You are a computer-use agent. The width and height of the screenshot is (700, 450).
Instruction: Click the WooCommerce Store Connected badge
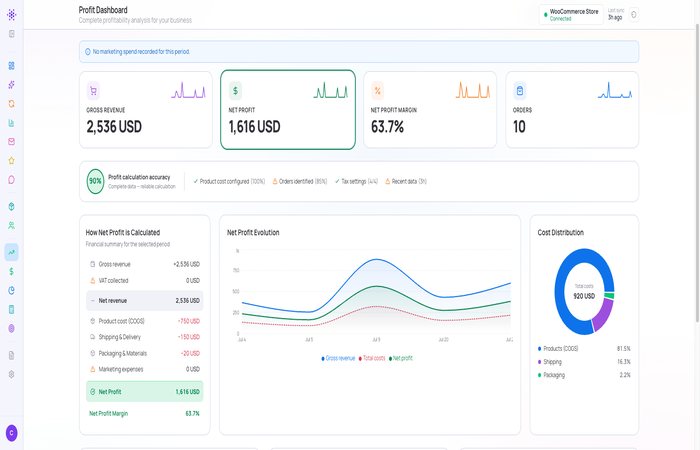point(571,15)
